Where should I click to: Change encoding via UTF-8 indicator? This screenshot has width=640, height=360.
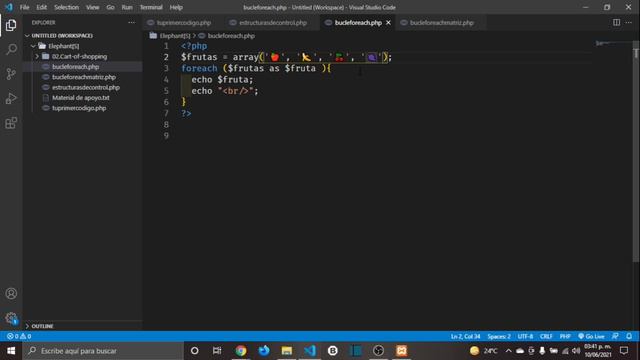pos(525,336)
